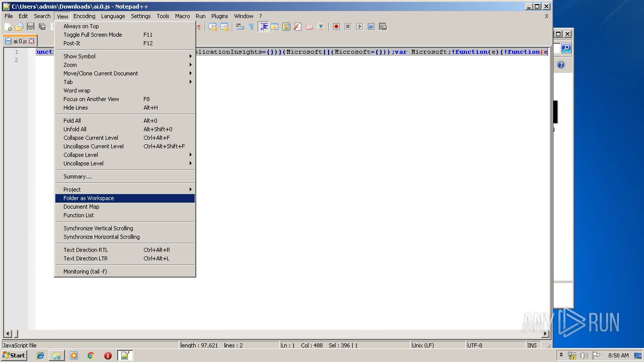The width and height of the screenshot is (644, 362).
Task: Toggle Document Map panel from menu
Action: 125,207
